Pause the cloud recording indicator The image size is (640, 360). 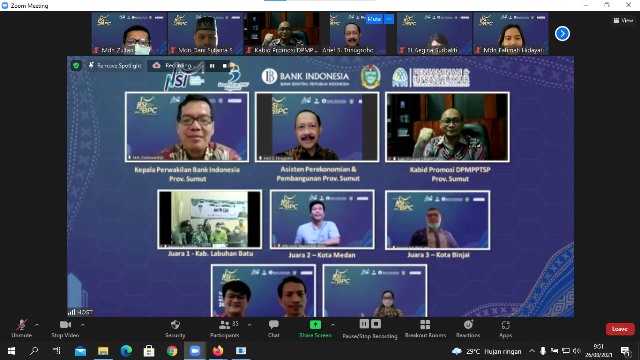212,65
